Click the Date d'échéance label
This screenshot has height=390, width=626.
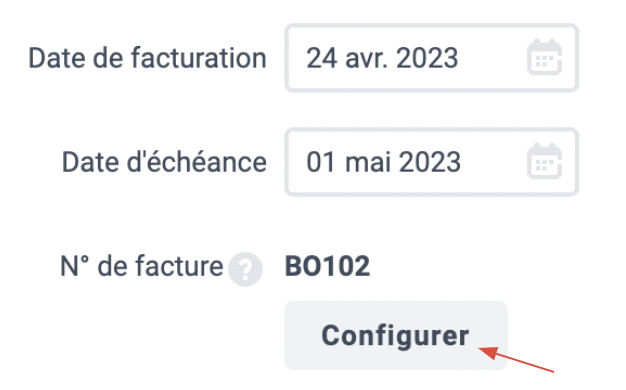[164, 162]
